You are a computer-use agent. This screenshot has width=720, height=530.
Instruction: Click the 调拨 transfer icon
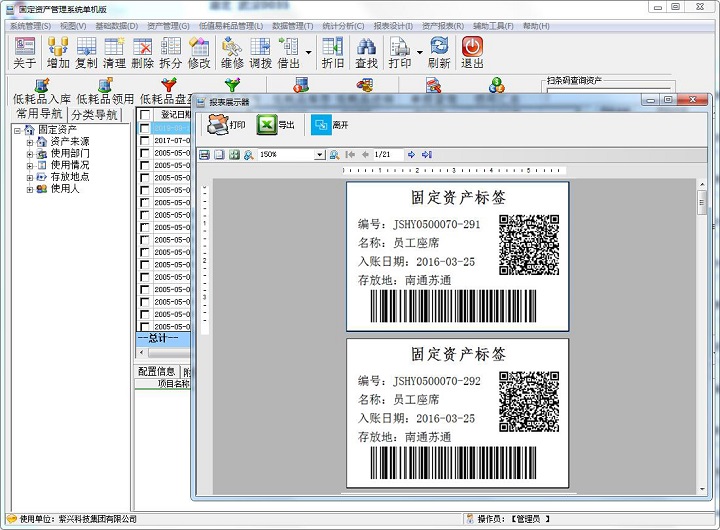(x=260, y=53)
